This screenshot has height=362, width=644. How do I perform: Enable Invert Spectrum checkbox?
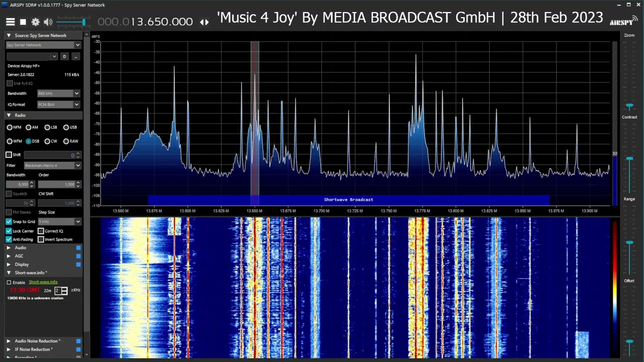(41, 239)
